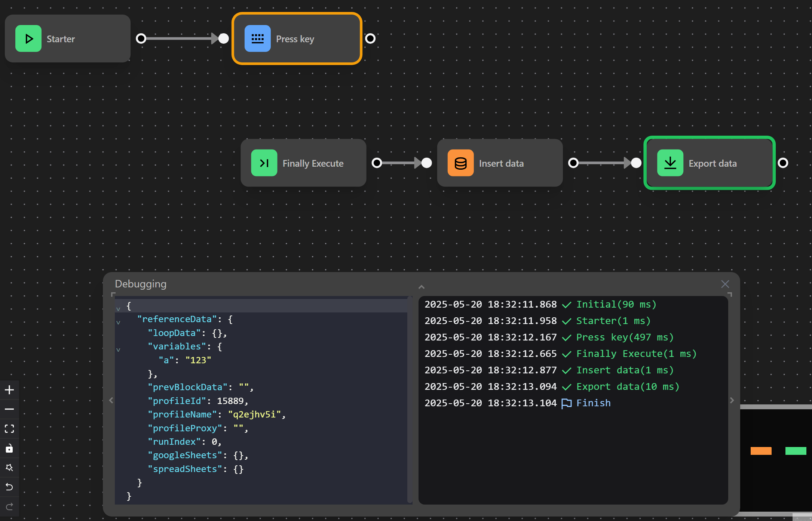
Task: Close the Debugging panel
Action: coord(725,284)
